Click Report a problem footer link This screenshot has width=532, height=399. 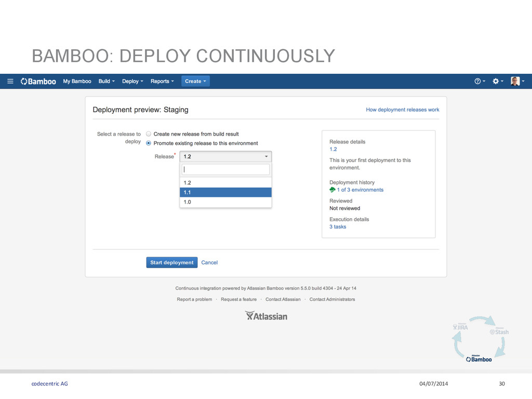point(194,299)
